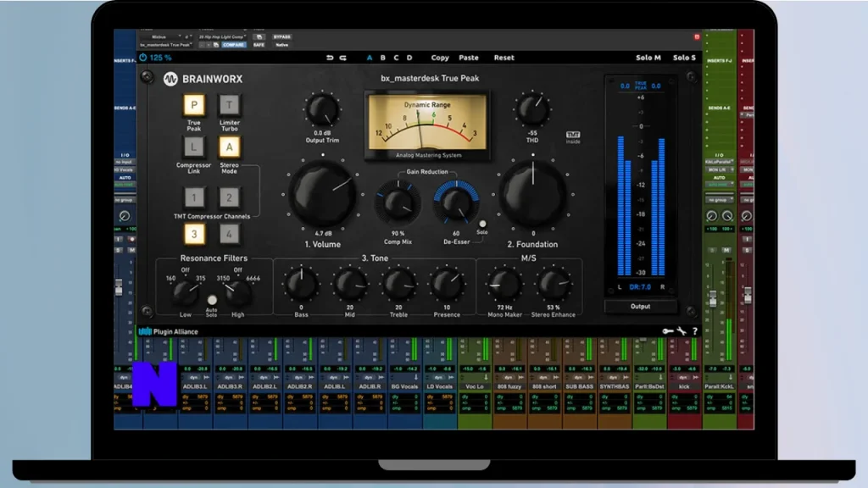Click the Stereo Enhance knob
This screenshot has height=488, width=868.
click(x=553, y=285)
